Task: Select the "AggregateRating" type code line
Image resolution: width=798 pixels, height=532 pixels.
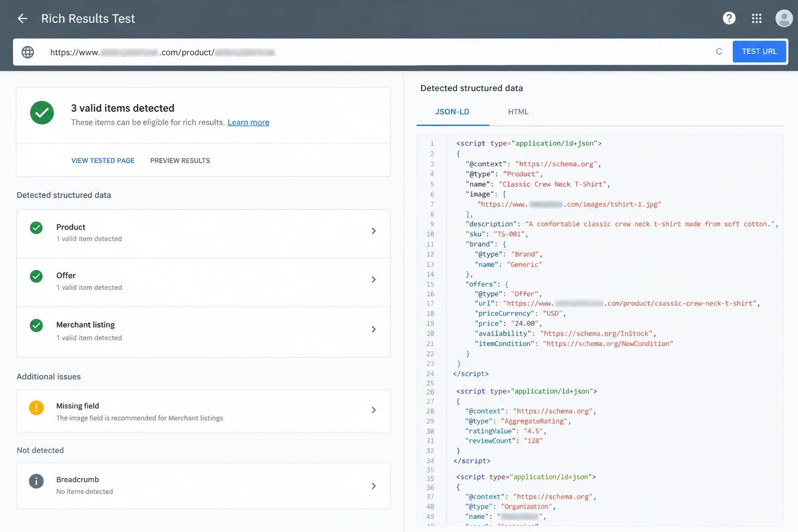Action: point(518,421)
